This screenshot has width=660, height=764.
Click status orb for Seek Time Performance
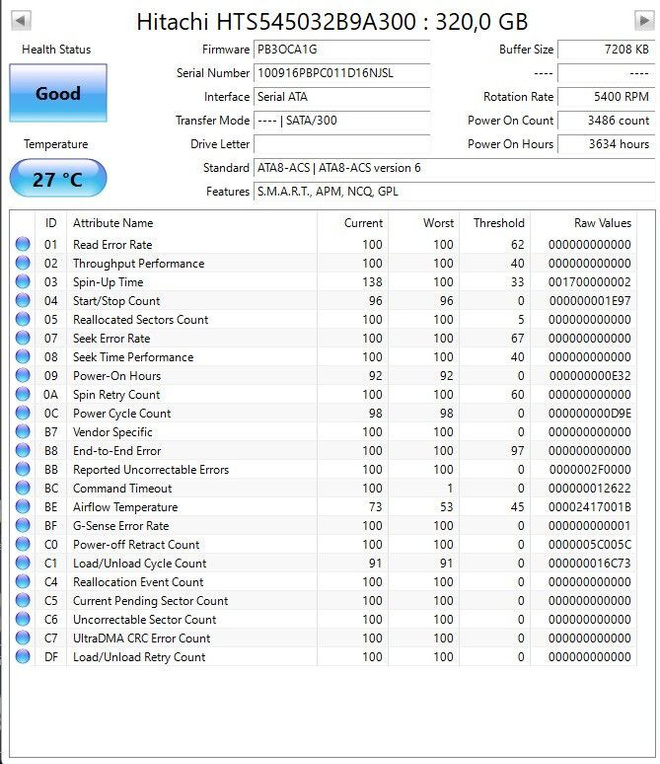[22, 357]
